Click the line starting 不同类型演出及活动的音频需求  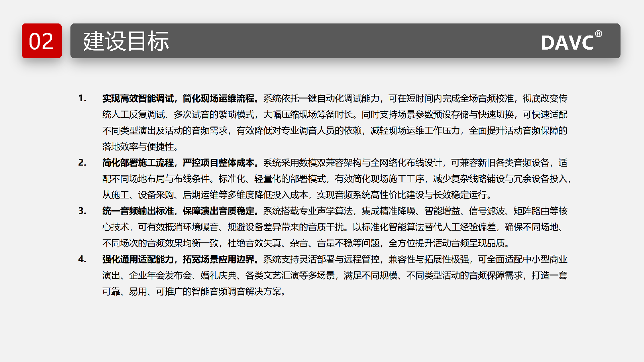[x=335, y=130]
